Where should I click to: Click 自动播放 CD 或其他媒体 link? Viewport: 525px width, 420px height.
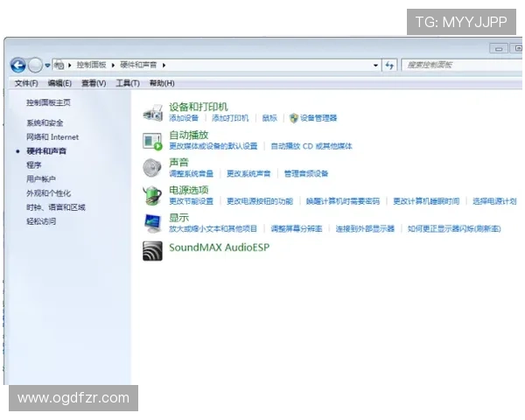[311, 146]
